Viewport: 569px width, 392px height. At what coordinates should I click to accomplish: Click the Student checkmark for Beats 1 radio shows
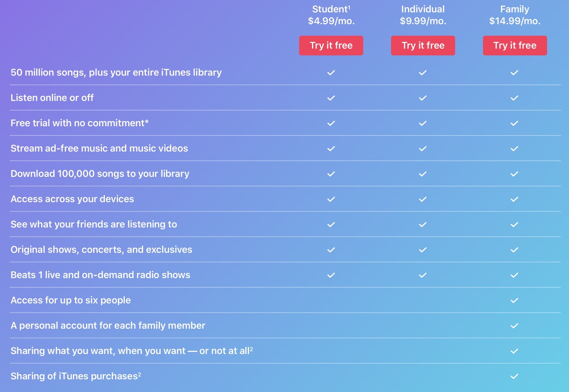pyautogui.click(x=331, y=275)
